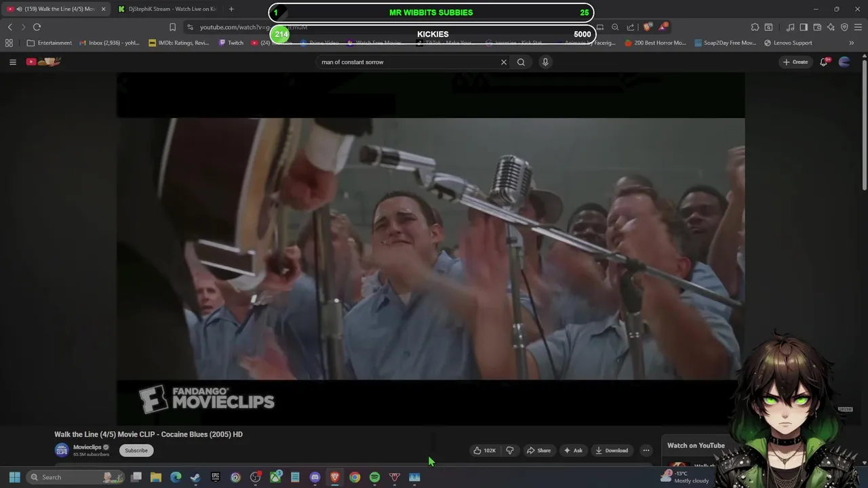Viewport: 868px width, 488px height.
Task: Switch to Brave browser in the taskbar
Action: click(x=335, y=477)
